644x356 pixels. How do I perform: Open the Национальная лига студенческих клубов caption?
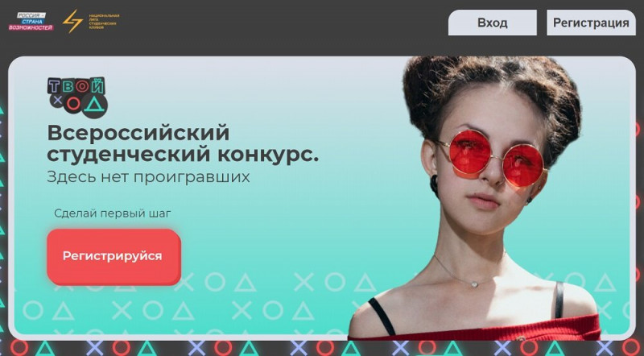coord(104,22)
